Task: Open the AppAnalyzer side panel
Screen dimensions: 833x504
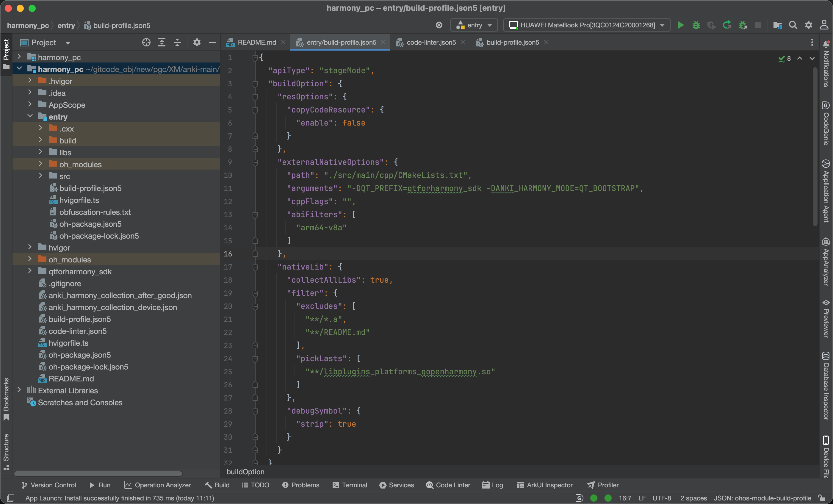Action: tap(826, 262)
